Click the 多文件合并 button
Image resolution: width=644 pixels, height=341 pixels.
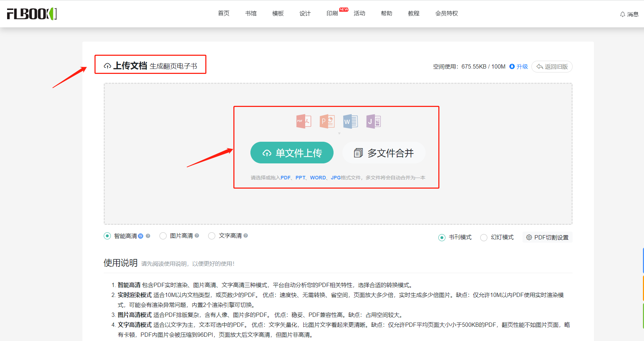384,153
